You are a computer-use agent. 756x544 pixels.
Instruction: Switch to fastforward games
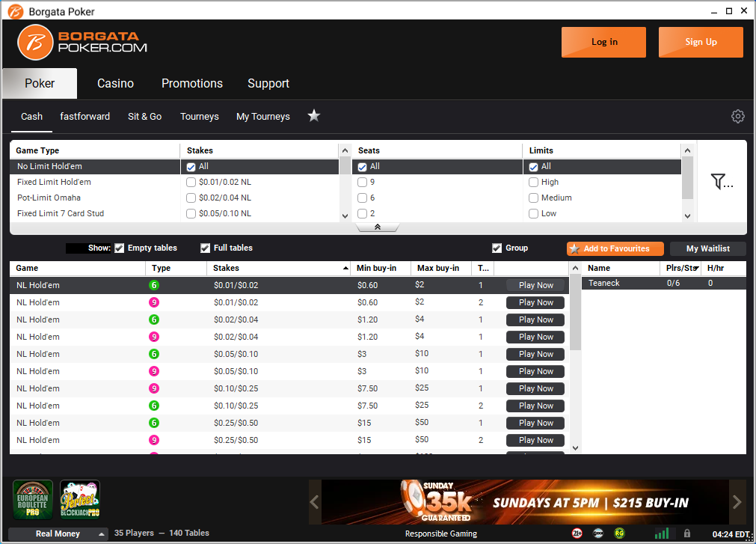point(84,116)
